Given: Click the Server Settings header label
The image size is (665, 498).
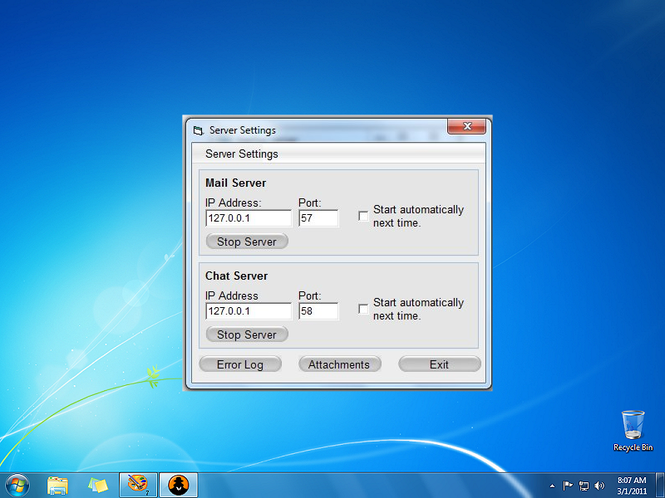Looking at the screenshot, I should 242,154.
